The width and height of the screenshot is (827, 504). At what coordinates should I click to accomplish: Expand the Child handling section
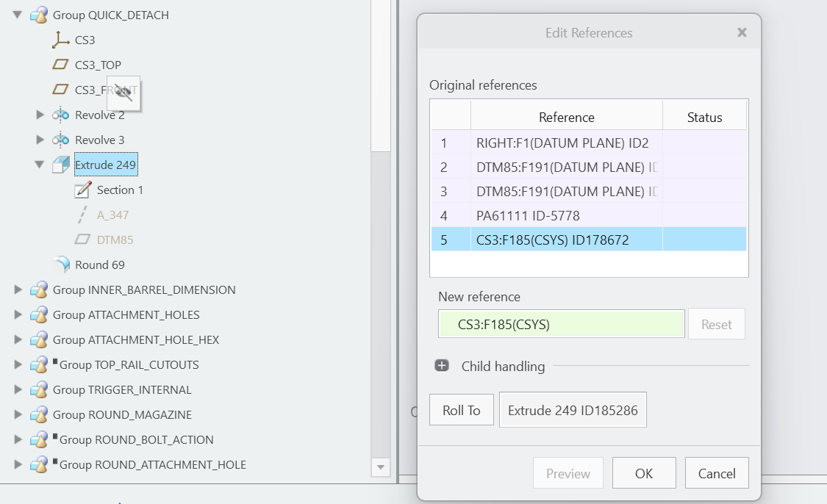[442, 365]
